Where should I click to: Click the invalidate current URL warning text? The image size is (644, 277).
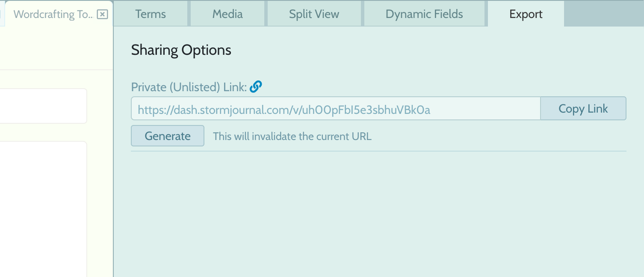pyautogui.click(x=292, y=137)
